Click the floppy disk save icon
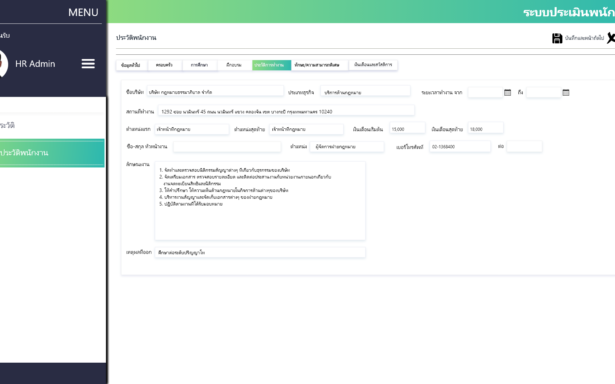The image size is (615, 384). coord(557,38)
